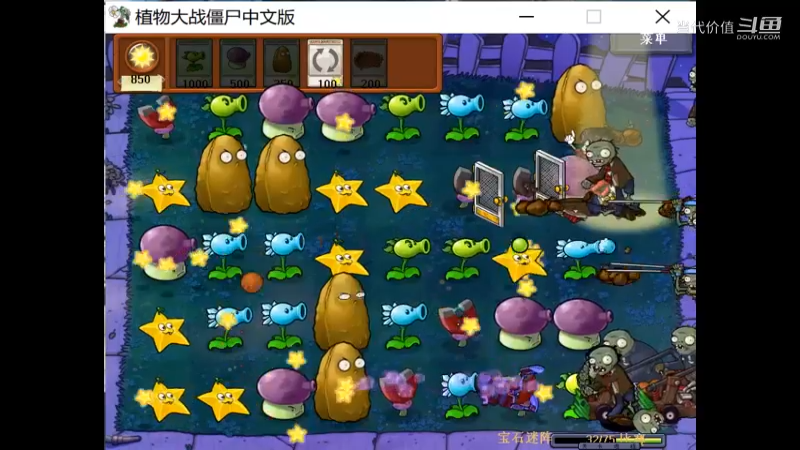
Task: Select the Tall-nut upgrade seed packet
Action: (282, 63)
